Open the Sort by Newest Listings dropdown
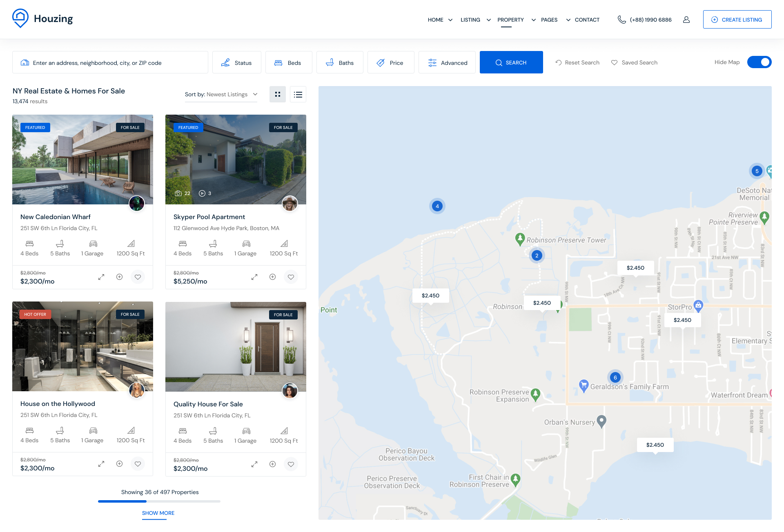 pos(221,94)
